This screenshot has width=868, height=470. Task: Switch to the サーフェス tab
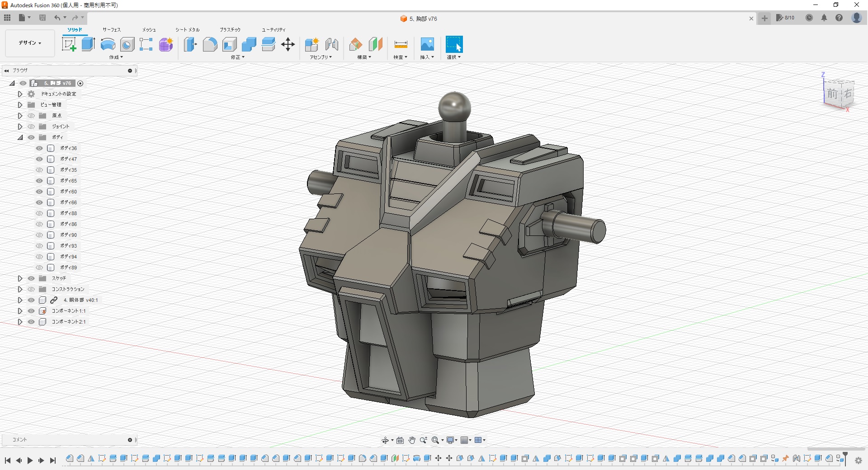pyautogui.click(x=112, y=30)
